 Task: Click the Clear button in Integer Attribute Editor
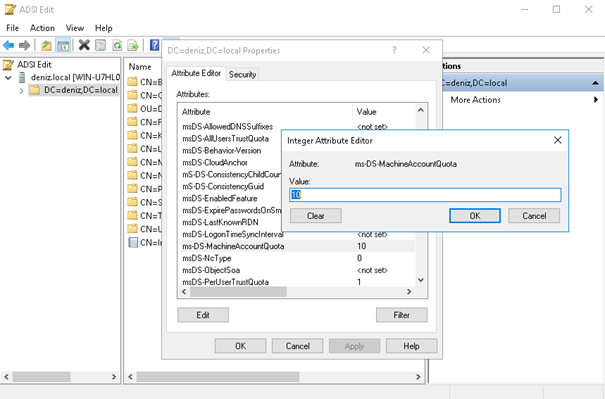(x=316, y=216)
